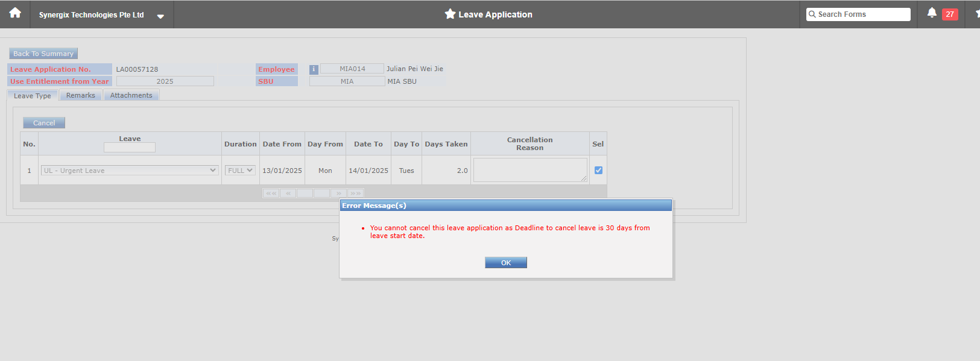Screen dimensions: 980x361
Task: Click the Error Message(s) dialog title bar
Action: click(x=506, y=206)
